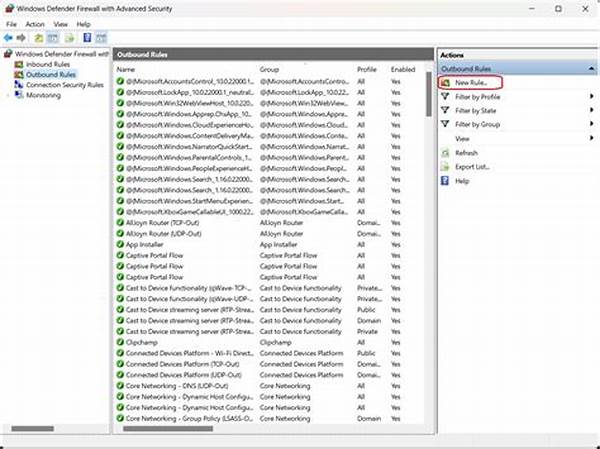Click the Filter by Profile funnel icon
Viewport: 600px width, 449px height.
445,96
